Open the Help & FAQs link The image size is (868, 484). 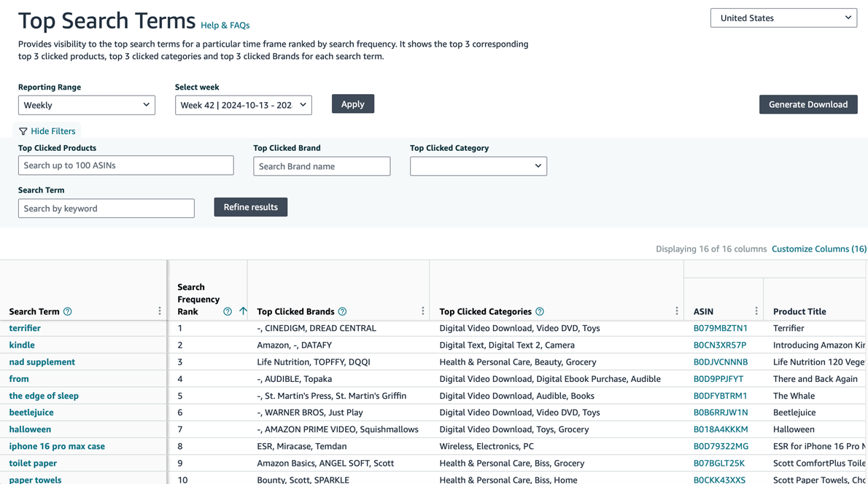coord(225,25)
